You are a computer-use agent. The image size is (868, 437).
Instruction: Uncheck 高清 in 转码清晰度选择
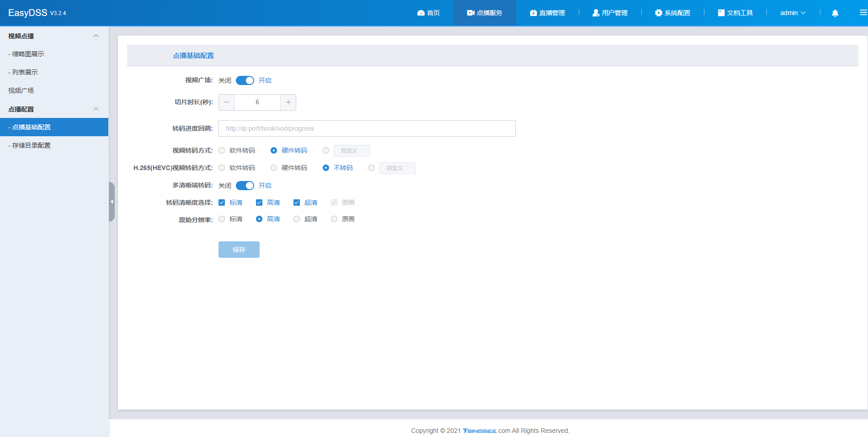(x=259, y=203)
